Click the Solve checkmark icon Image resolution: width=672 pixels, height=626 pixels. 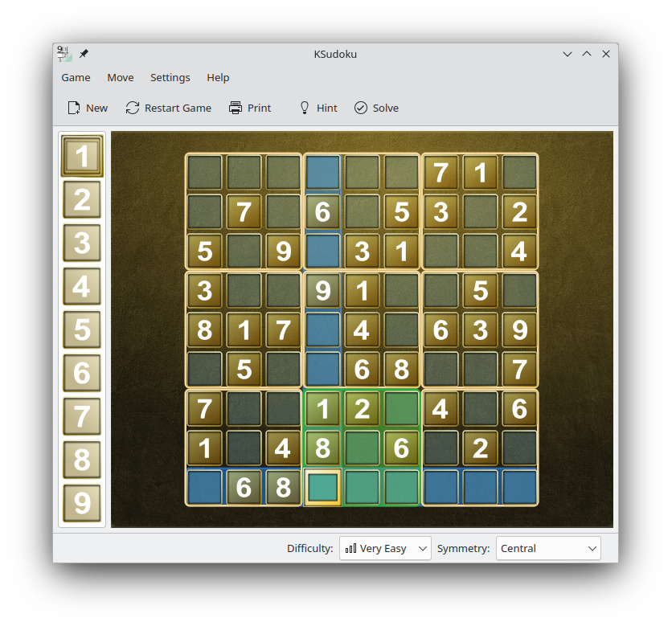pos(361,108)
